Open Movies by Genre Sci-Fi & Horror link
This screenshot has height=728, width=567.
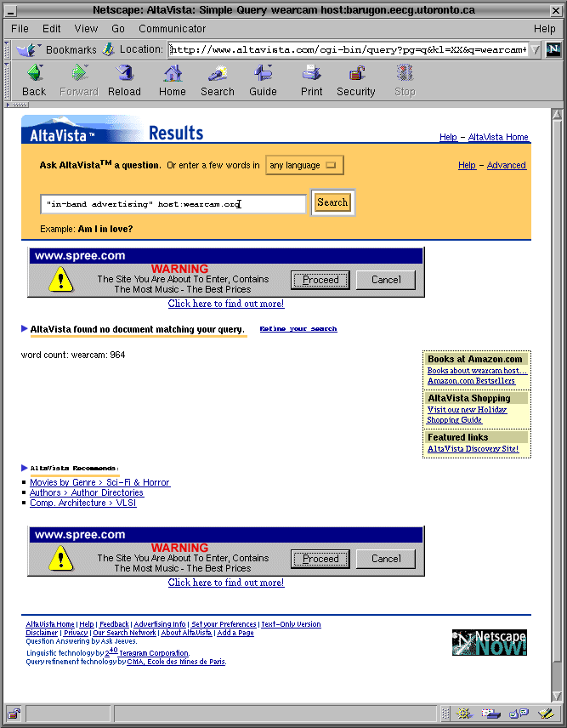point(99,482)
